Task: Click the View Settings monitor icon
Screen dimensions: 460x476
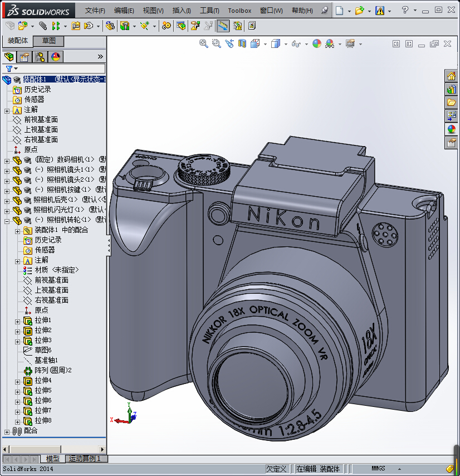Action: point(350,43)
